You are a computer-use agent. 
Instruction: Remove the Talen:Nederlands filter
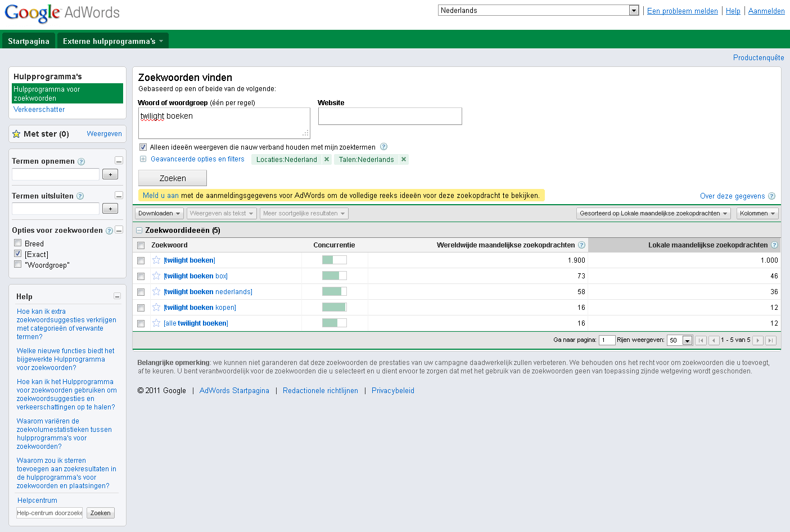(403, 159)
